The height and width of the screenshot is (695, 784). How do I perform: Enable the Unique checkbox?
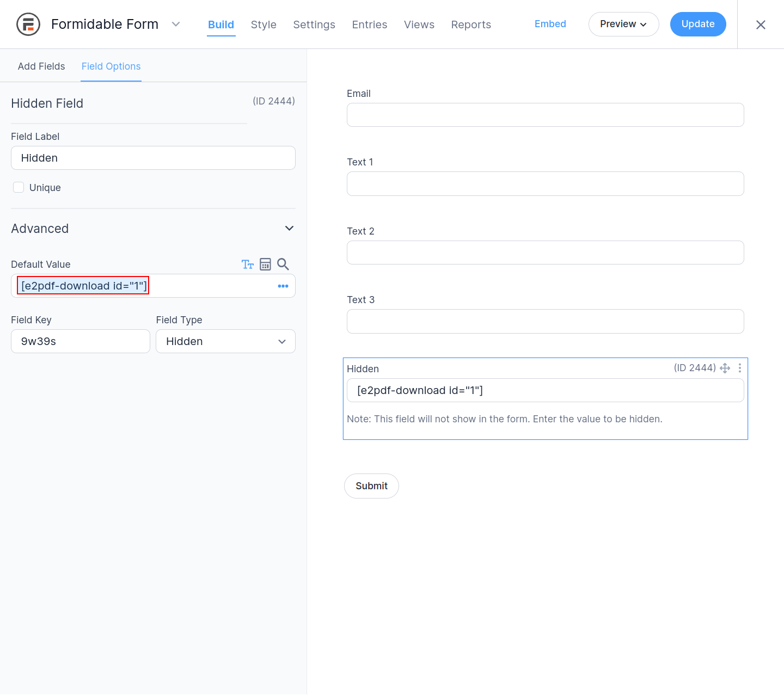19,188
